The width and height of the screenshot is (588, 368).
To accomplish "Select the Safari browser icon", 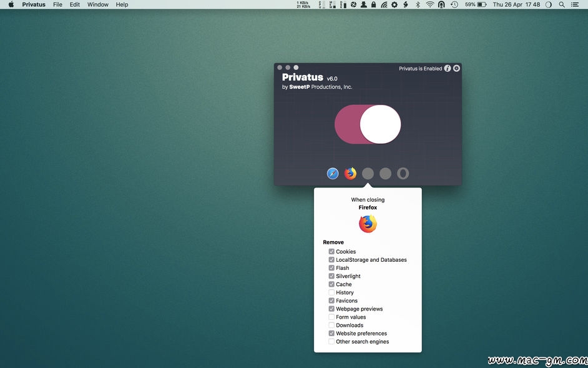I will point(333,174).
